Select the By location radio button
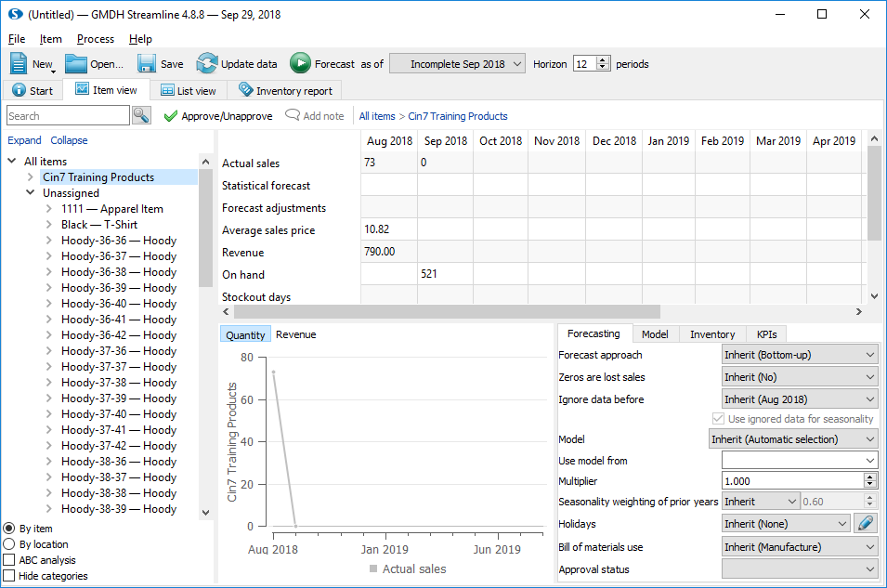 click(x=9, y=544)
